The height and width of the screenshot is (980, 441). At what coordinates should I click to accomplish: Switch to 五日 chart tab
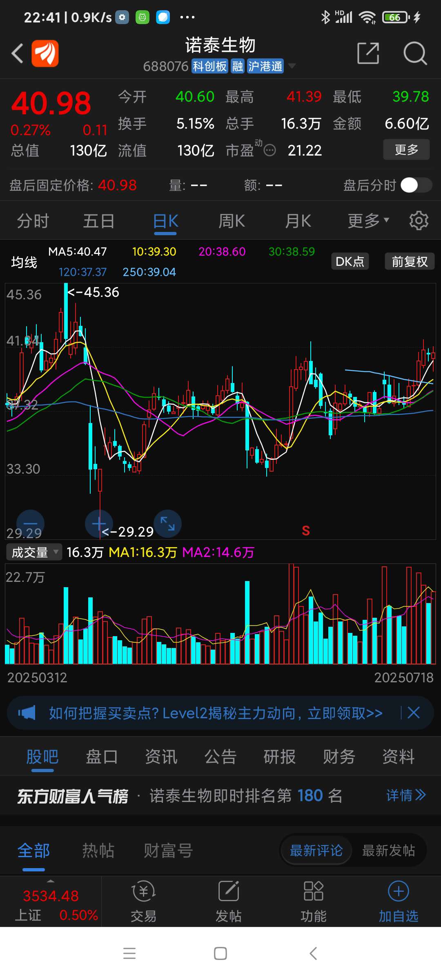99,221
